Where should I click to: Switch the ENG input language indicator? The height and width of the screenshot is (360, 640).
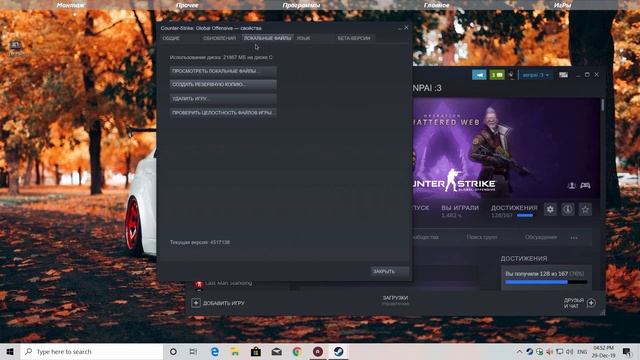point(582,351)
